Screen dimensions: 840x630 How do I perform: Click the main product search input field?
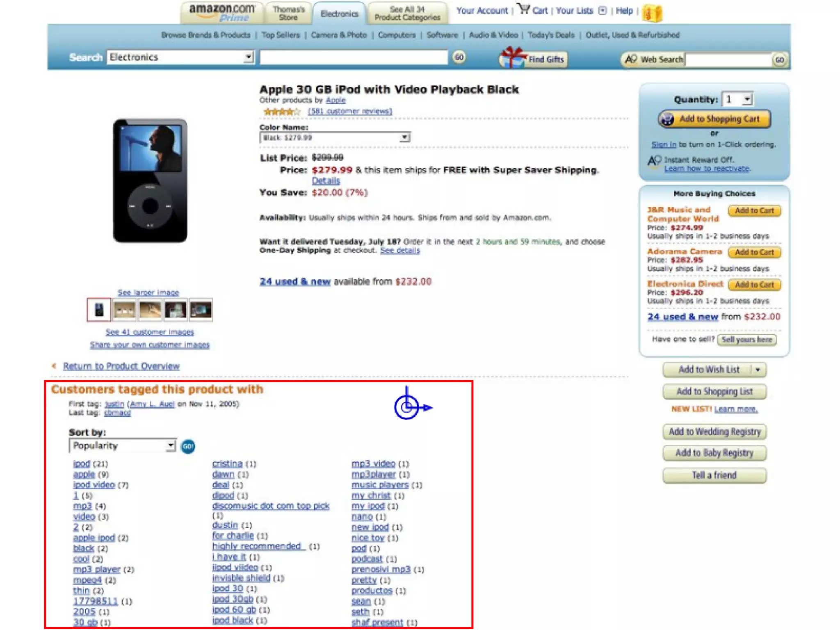coord(354,57)
